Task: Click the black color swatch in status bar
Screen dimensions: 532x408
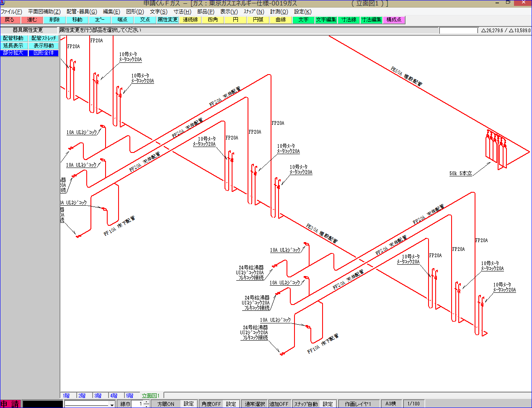Action: pyautogui.click(x=42, y=404)
